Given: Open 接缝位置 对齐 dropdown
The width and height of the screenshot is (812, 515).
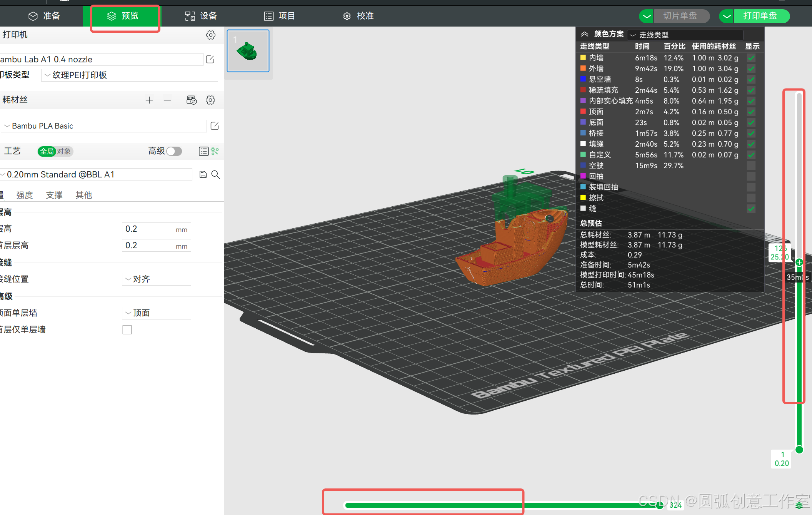Looking at the screenshot, I should click(x=156, y=279).
